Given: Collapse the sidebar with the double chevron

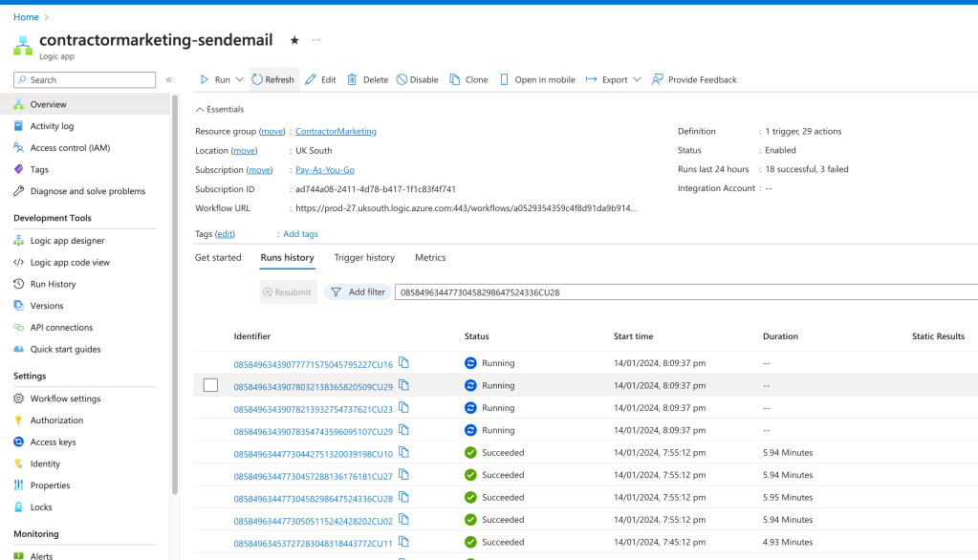Looking at the screenshot, I should click(168, 80).
